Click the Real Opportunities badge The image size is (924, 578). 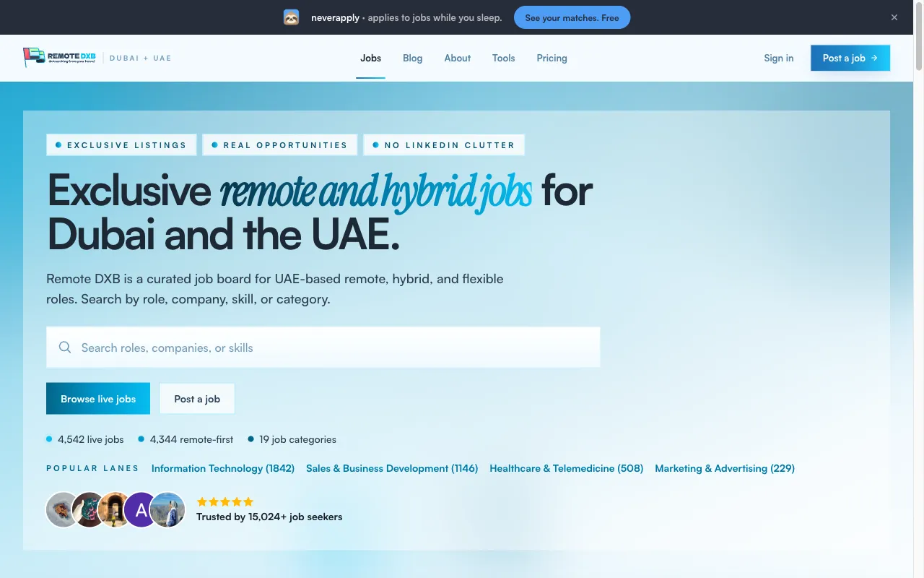tap(279, 144)
